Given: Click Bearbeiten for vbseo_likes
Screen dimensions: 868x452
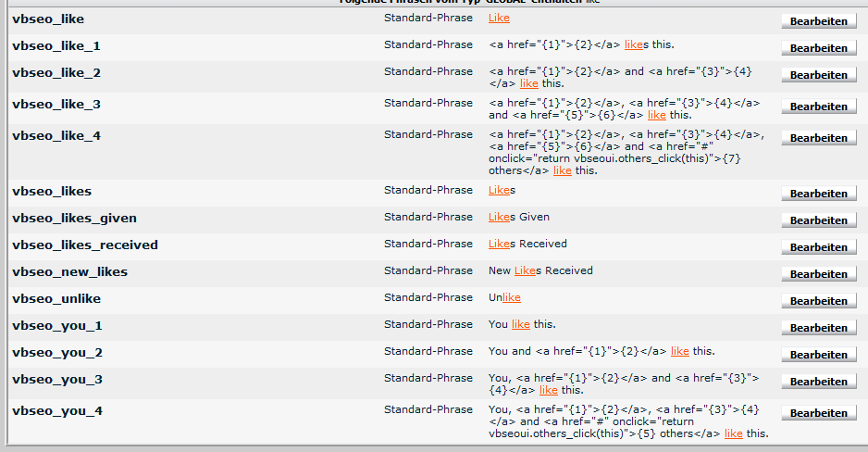Looking at the screenshot, I should 819,194.
